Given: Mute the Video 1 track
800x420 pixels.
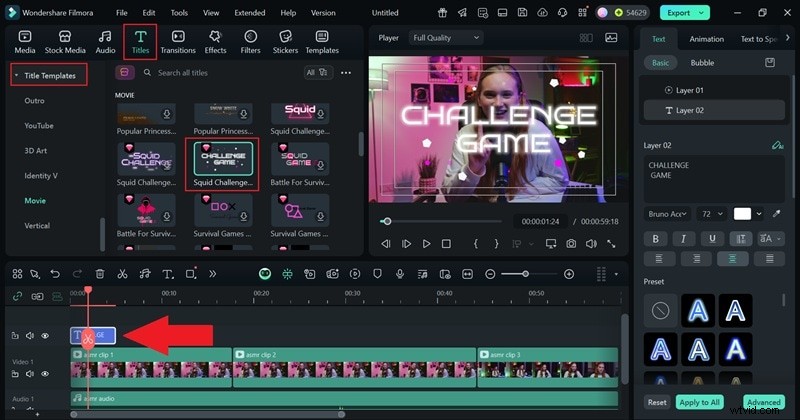Looking at the screenshot, I should tap(30, 374).
